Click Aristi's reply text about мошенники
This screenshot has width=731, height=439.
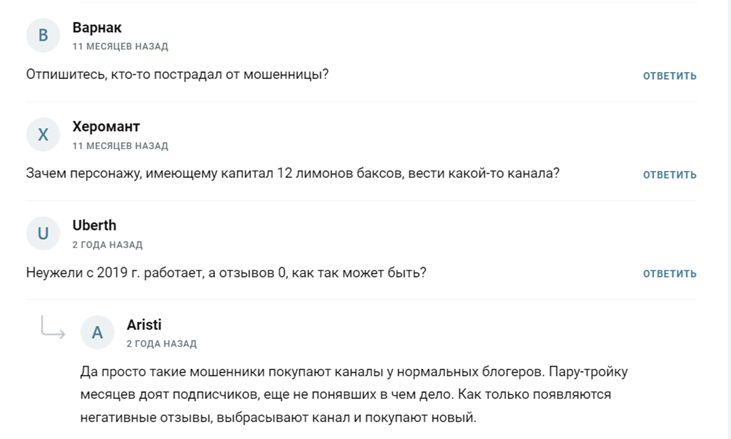[x=354, y=394]
